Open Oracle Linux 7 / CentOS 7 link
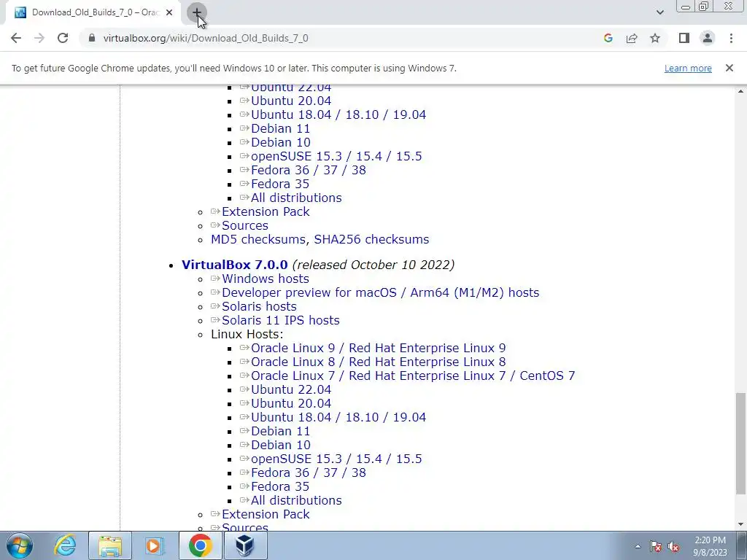Viewport: 747px width, 560px height. pos(413,376)
